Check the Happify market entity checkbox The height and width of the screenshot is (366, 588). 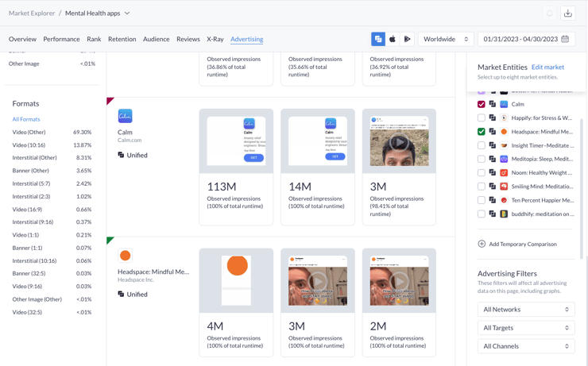point(482,118)
